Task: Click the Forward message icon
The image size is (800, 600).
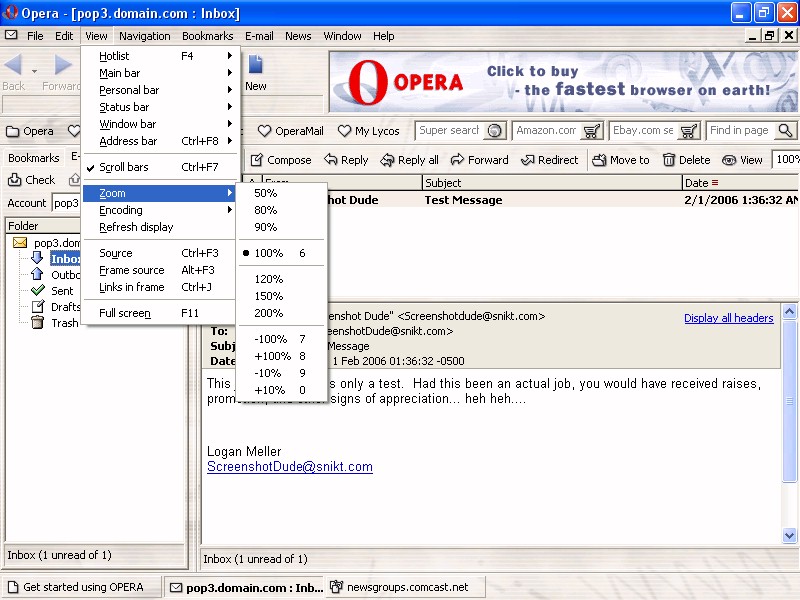Action: coord(458,160)
